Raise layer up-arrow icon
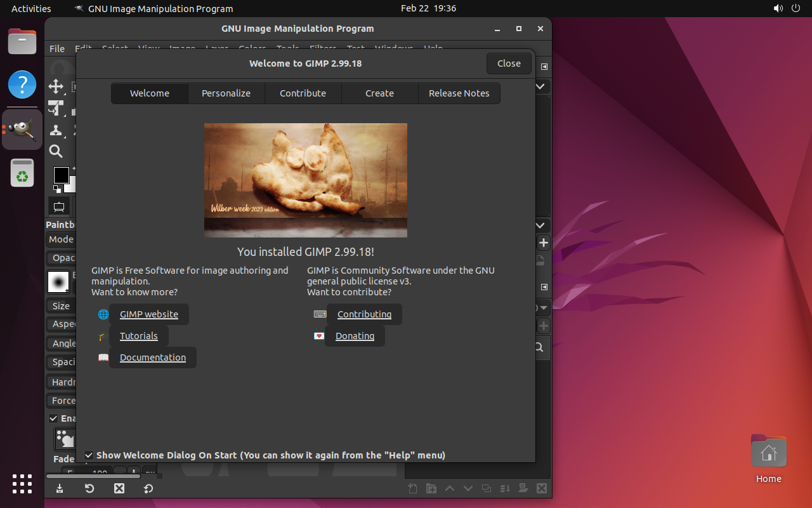The width and height of the screenshot is (812, 508). tap(450, 488)
